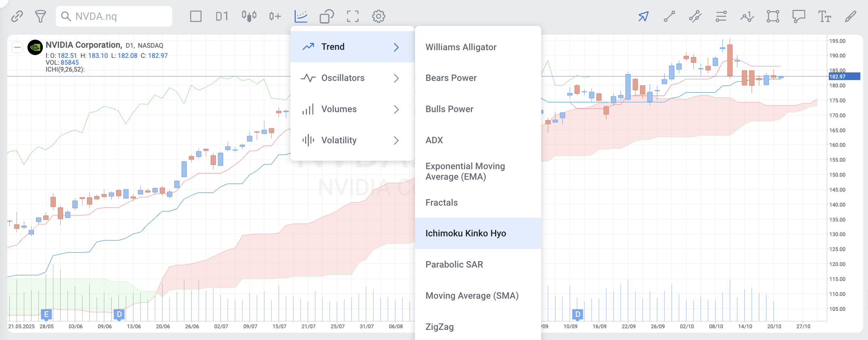Expand the Oscillators submenu chevron
This screenshot has height=340, width=868.
click(x=396, y=79)
